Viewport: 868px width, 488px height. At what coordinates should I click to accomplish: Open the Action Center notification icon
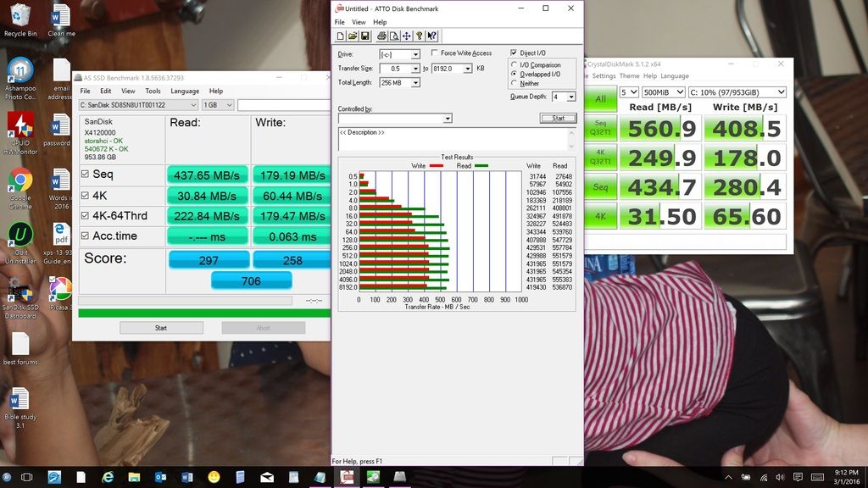coord(798,477)
